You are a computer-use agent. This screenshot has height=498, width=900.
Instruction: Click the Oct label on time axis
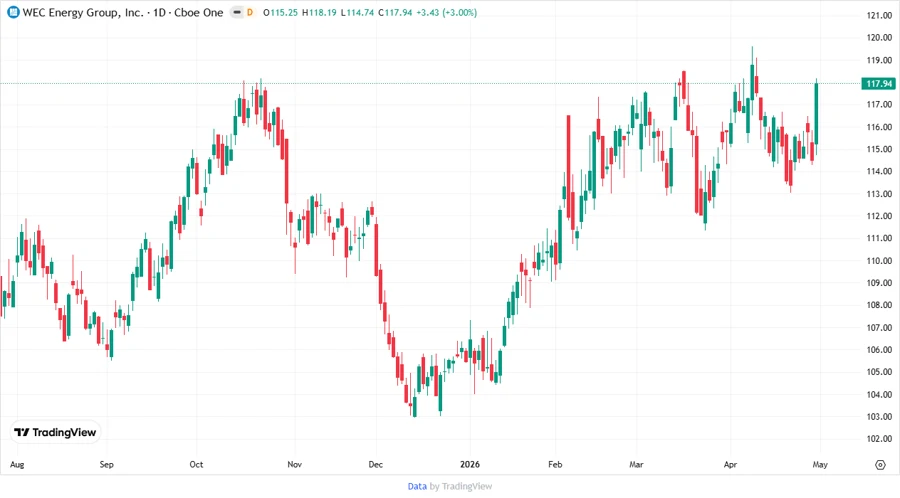pos(196,465)
